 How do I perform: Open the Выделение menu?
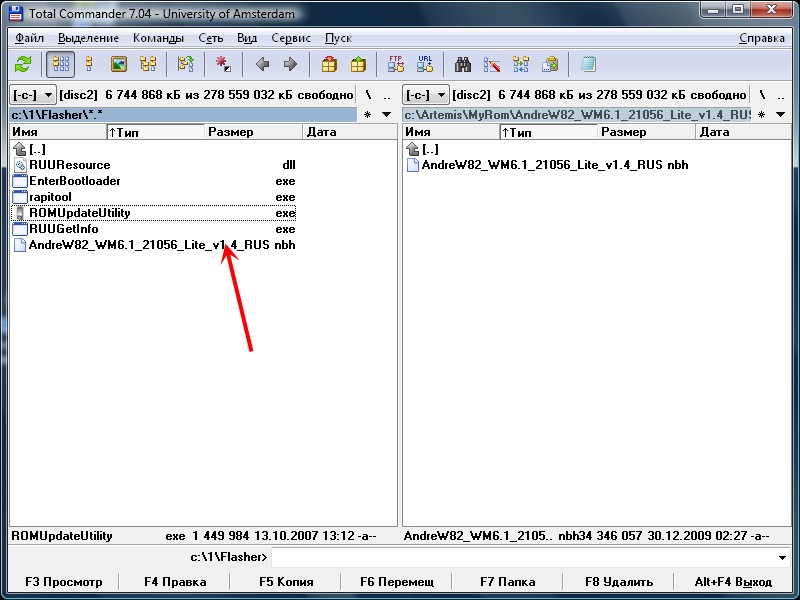pyautogui.click(x=88, y=38)
